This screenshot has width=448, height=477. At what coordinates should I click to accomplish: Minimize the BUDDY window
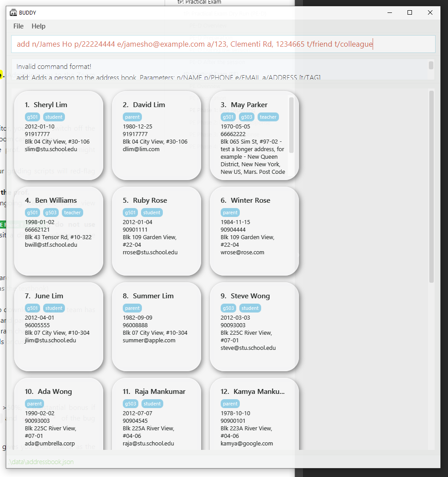[390, 12]
